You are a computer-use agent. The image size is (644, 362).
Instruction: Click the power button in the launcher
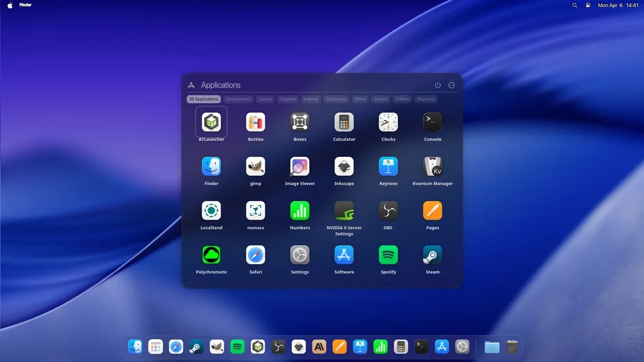point(438,85)
